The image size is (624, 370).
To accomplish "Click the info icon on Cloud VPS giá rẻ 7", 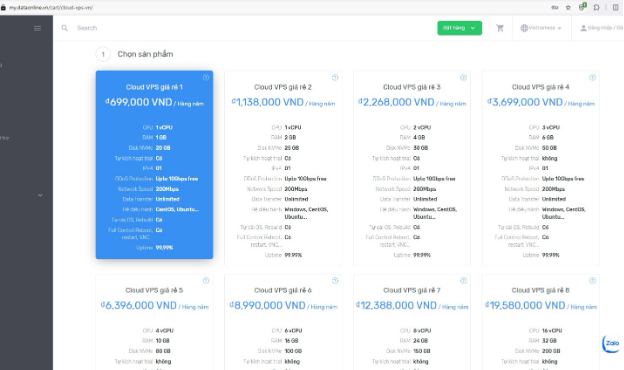I will coord(463,280).
